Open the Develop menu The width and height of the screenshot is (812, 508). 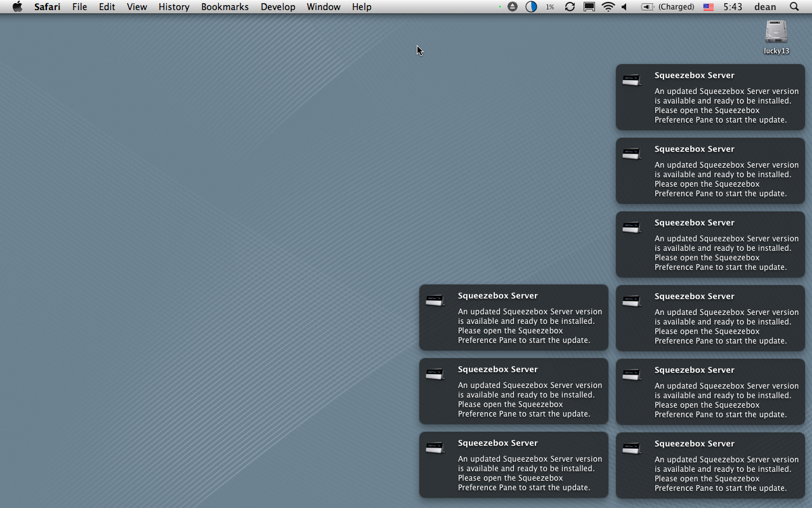(278, 7)
